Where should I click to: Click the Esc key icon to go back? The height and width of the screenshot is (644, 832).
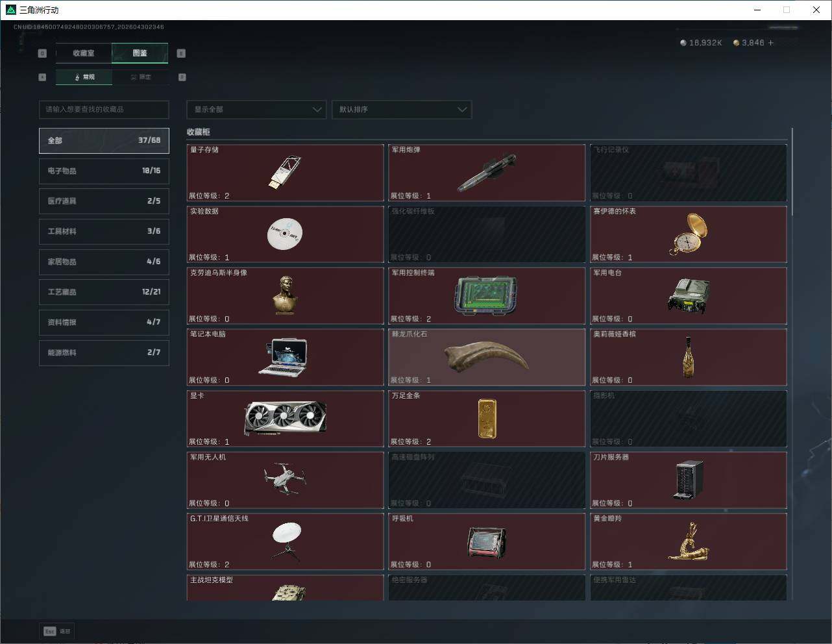(x=50, y=631)
